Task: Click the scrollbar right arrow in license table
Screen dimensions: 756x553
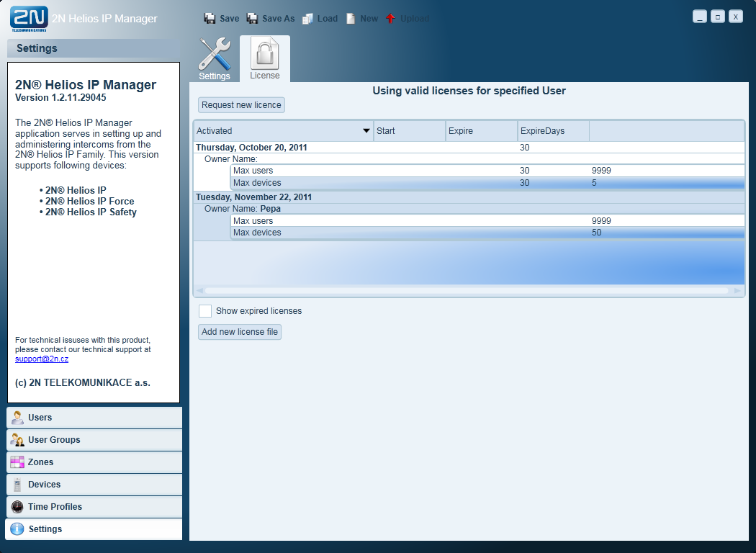Action: (737, 291)
